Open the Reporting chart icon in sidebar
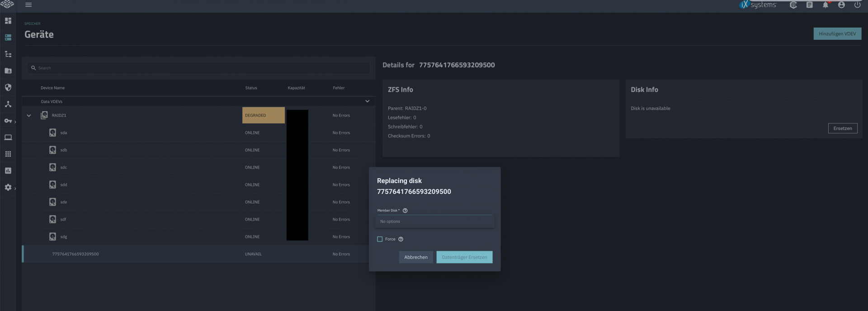 pyautogui.click(x=8, y=170)
